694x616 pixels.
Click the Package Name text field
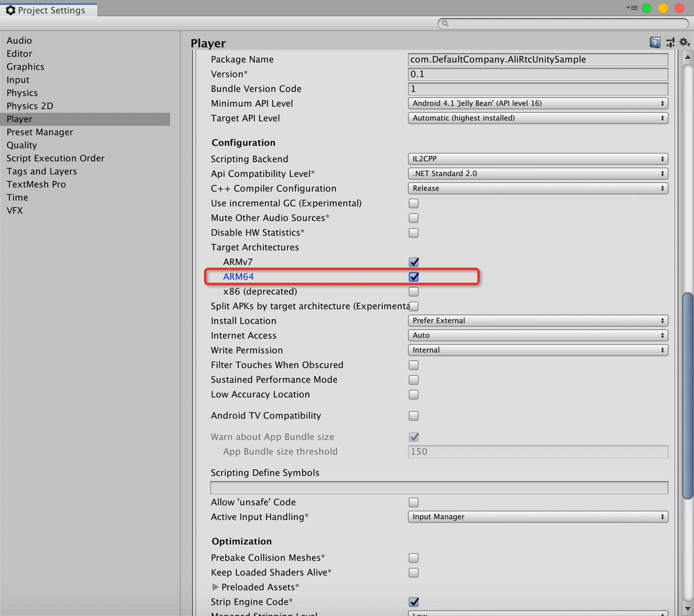538,59
